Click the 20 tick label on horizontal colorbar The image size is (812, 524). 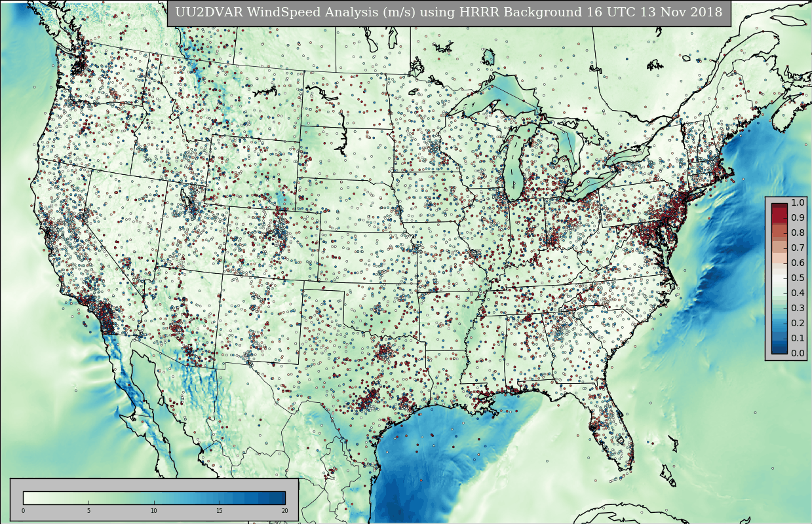coord(284,511)
